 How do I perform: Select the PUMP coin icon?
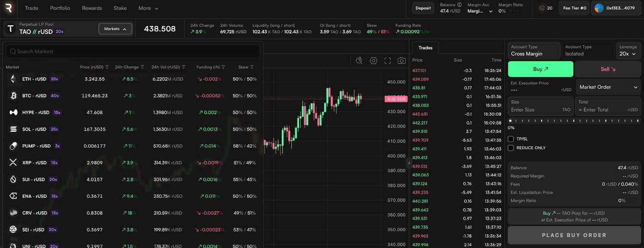[13, 146]
